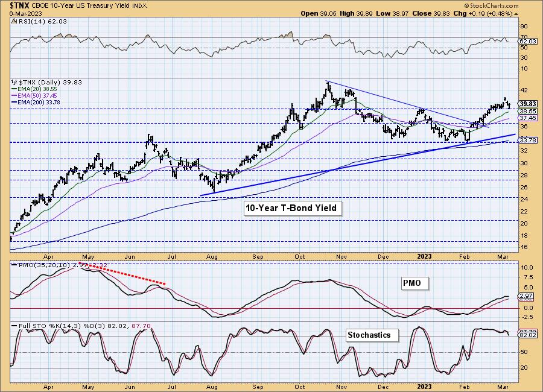Click the 82.02 Stochastics tag on the right axis
Screen dimensions: 543x392
coord(528,335)
